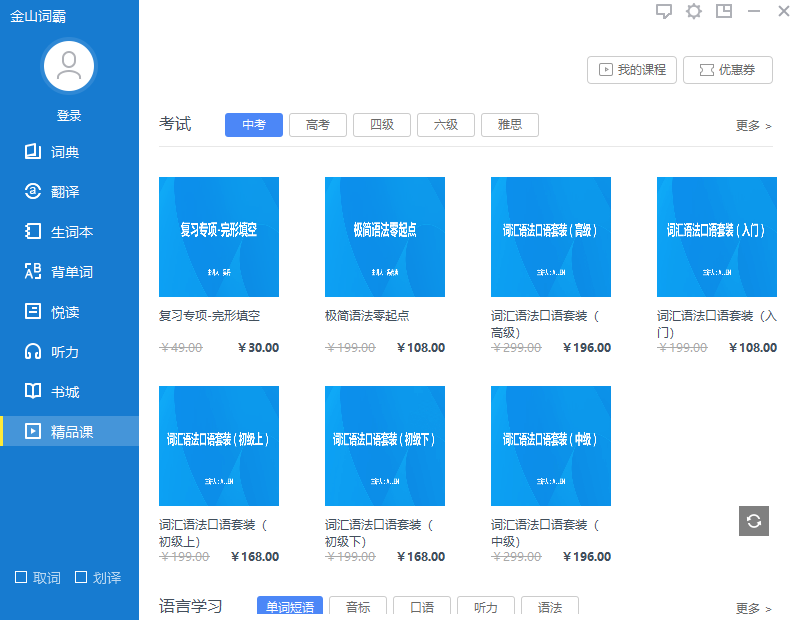The height and width of the screenshot is (620, 793).
Task: Click the user avatar login icon
Action: 68,67
